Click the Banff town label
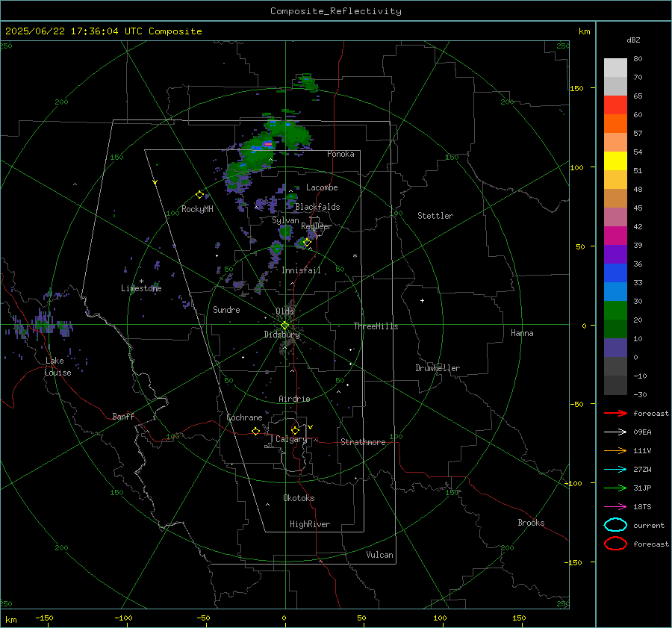Screen dimensions: 672x628 [x=123, y=416]
